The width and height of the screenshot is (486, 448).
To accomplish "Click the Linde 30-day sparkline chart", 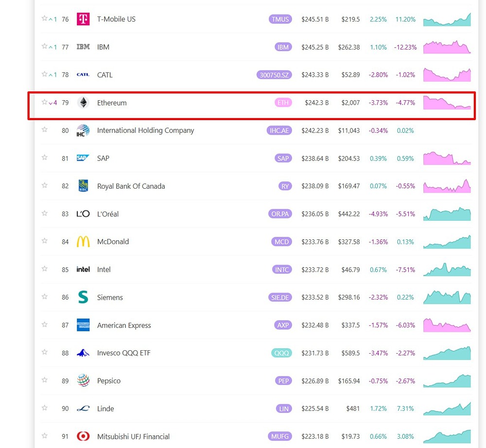I will [447, 409].
